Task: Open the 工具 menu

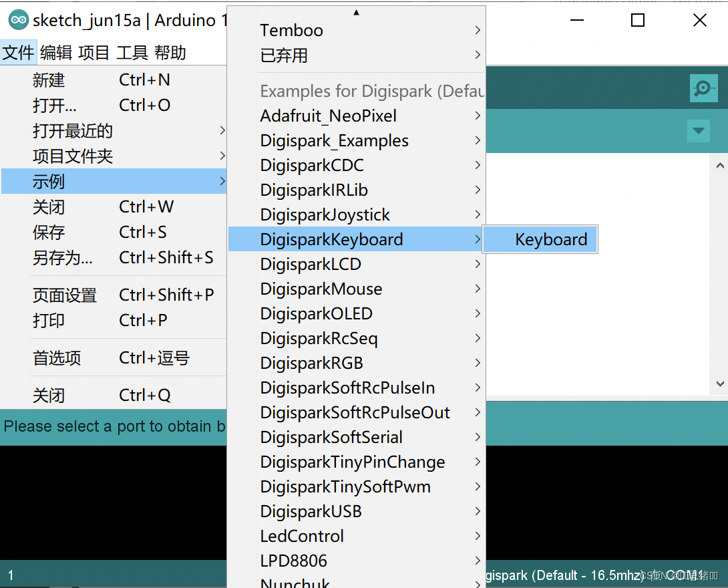Action: tap(132, 53)
